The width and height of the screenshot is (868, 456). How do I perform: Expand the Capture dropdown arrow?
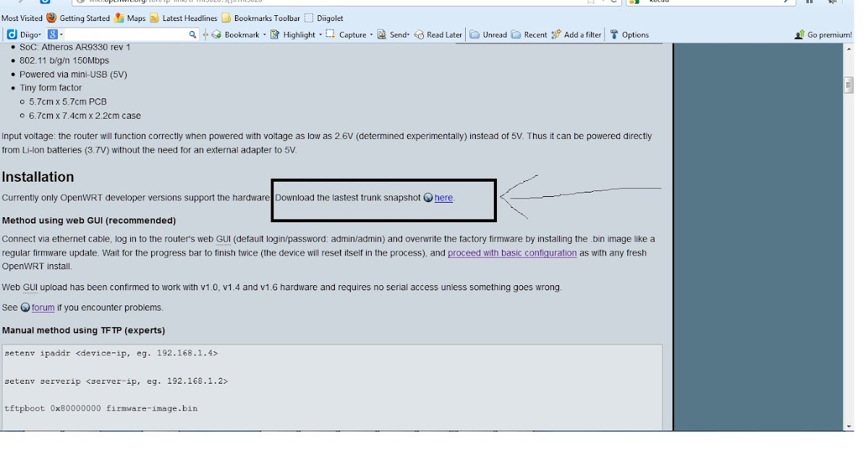point(371,35)
